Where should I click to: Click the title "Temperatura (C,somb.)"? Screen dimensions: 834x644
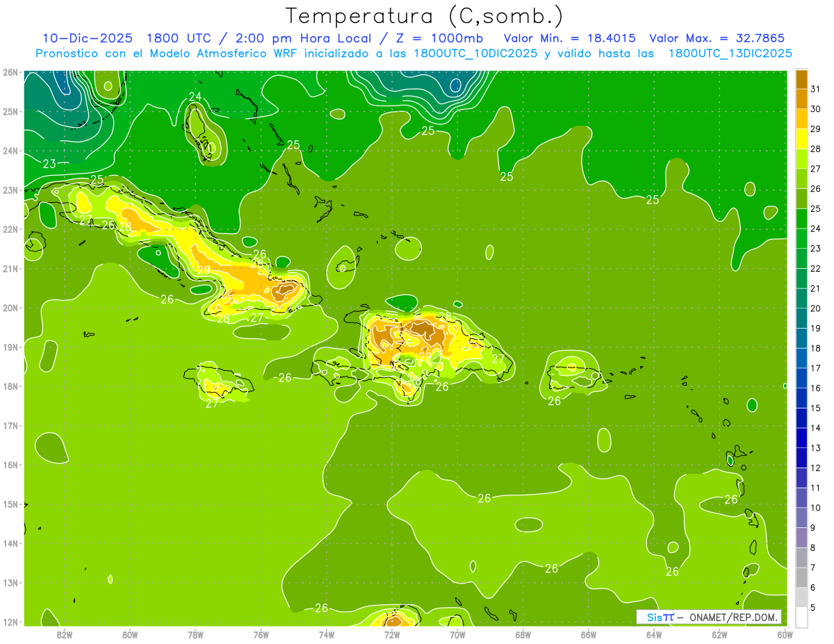tap(425, 16)
